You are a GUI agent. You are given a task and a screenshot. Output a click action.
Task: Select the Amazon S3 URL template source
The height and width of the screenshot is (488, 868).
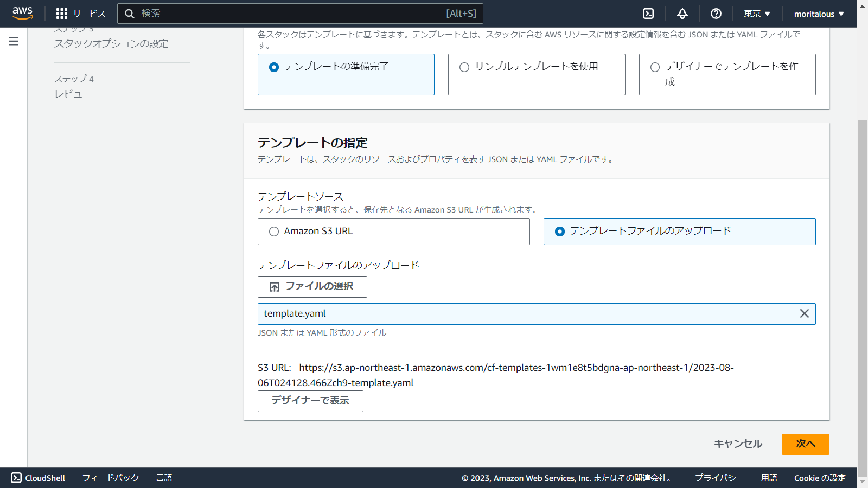pyautogui.click(x=275, y=231)
